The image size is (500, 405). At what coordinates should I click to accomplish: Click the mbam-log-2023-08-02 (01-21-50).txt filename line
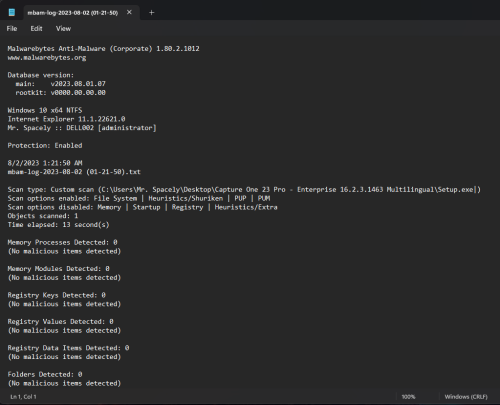(x=74, y=172)
